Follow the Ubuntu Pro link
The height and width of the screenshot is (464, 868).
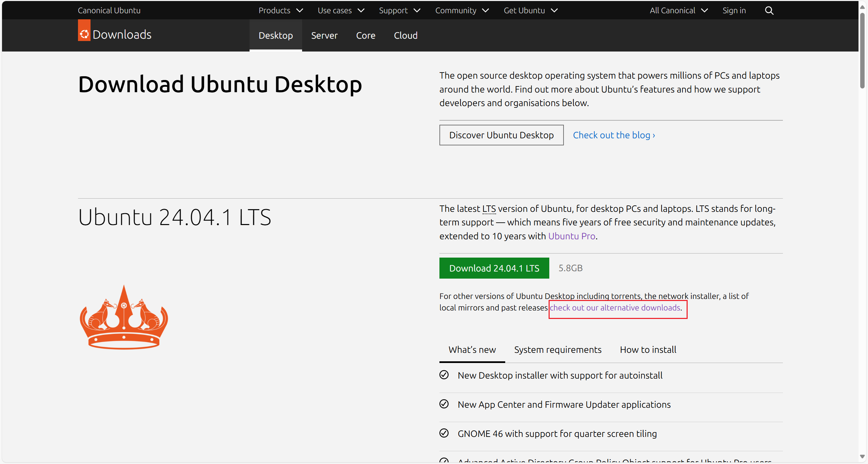point(572,236)
